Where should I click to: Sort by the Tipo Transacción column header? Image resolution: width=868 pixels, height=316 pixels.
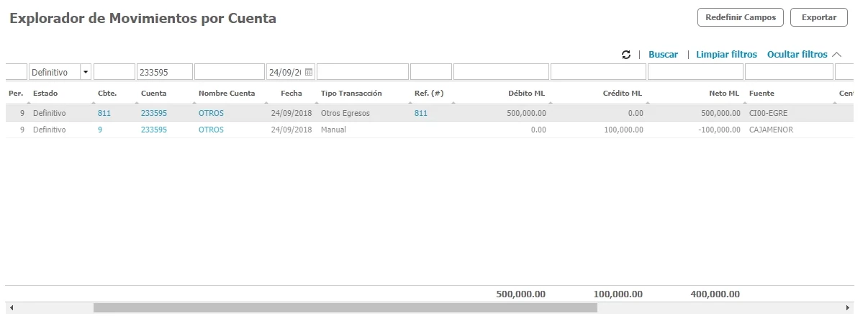351,94
